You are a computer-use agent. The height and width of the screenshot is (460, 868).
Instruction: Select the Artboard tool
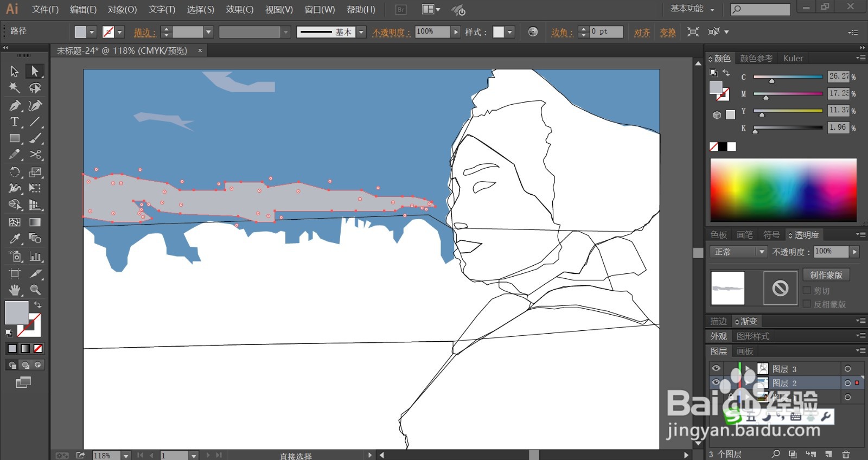click(x=15, y=273)
